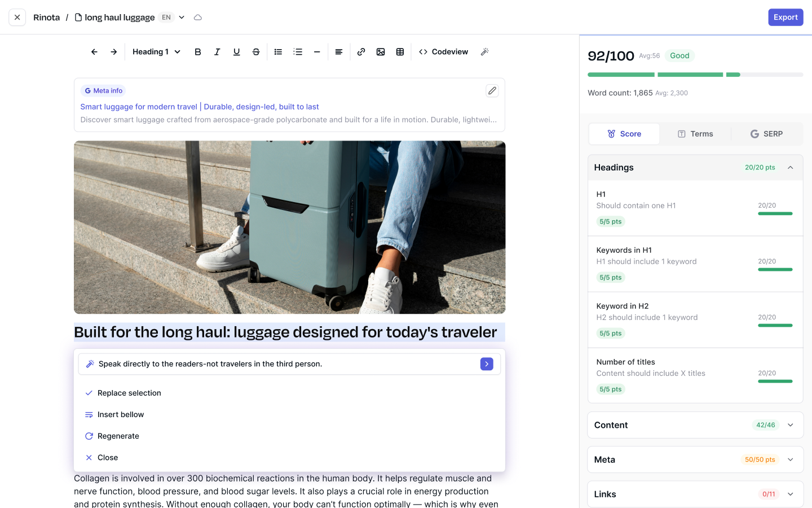
Task: Click the Export button
Action: 785,17
